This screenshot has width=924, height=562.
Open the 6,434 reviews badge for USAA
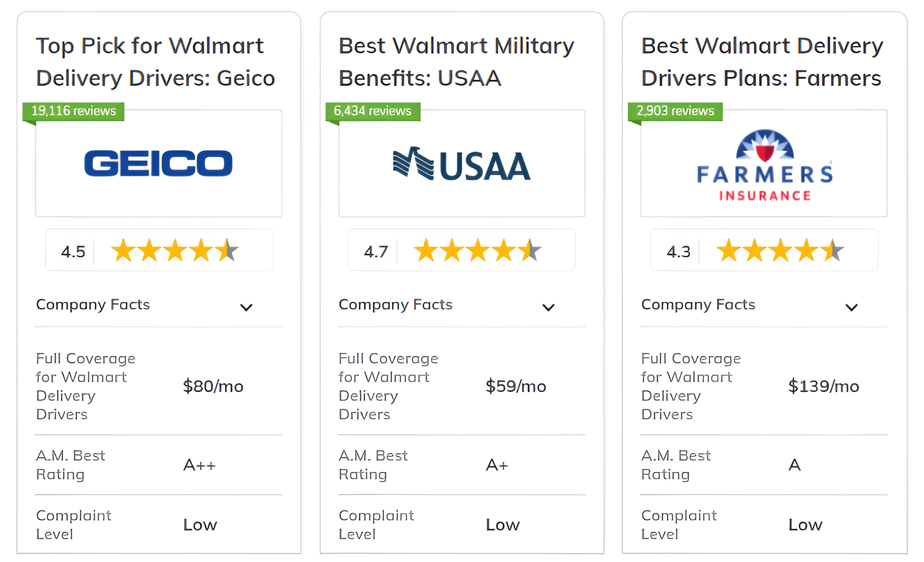(x=373, y=111)
